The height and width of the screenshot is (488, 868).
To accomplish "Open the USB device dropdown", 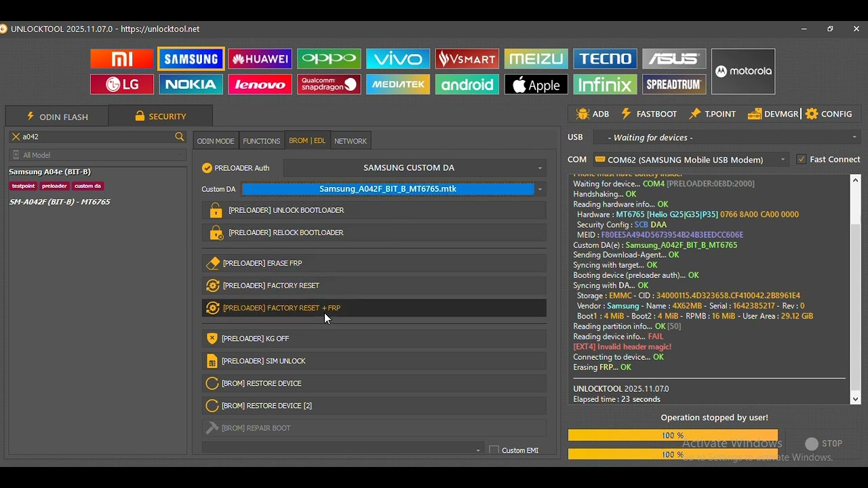I will pyautogui.click(x=727, y=138).
